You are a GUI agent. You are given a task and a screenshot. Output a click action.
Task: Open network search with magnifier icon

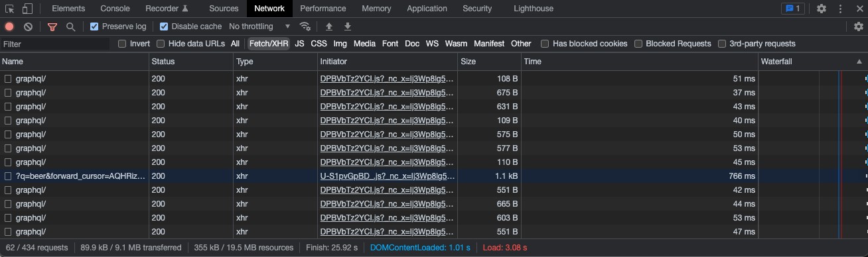click(x=70, y=26)
